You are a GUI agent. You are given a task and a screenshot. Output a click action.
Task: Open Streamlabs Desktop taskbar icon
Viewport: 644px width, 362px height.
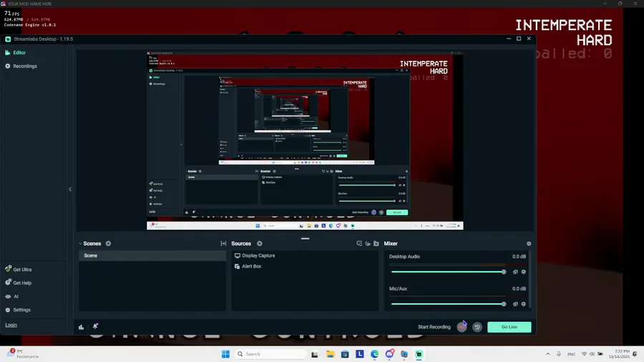pos(419,354)
